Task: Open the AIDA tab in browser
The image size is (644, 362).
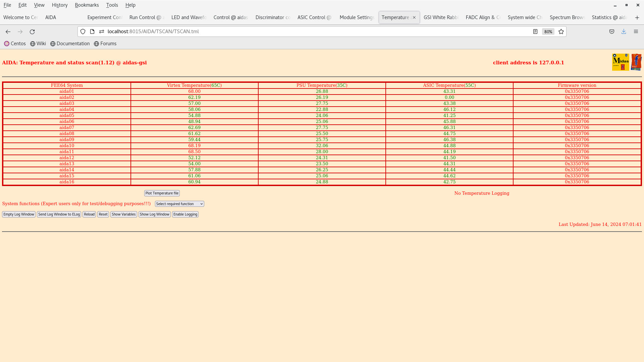Action: (x=50, y=17)
